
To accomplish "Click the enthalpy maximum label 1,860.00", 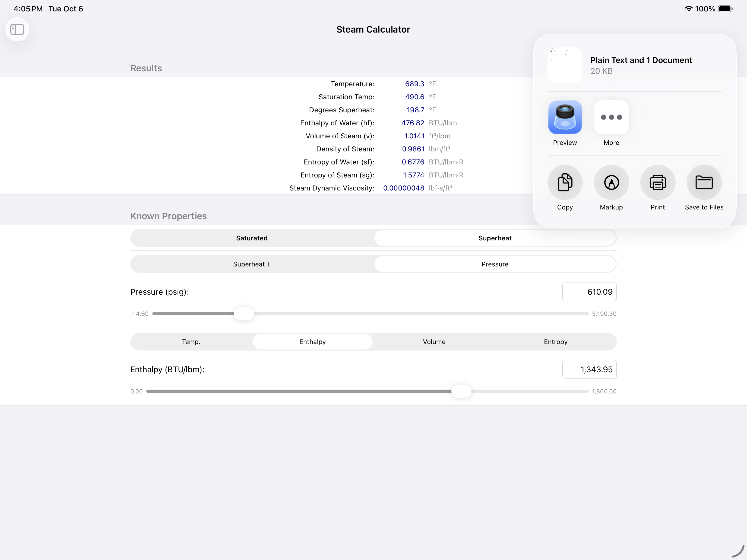I will (604, 391).
